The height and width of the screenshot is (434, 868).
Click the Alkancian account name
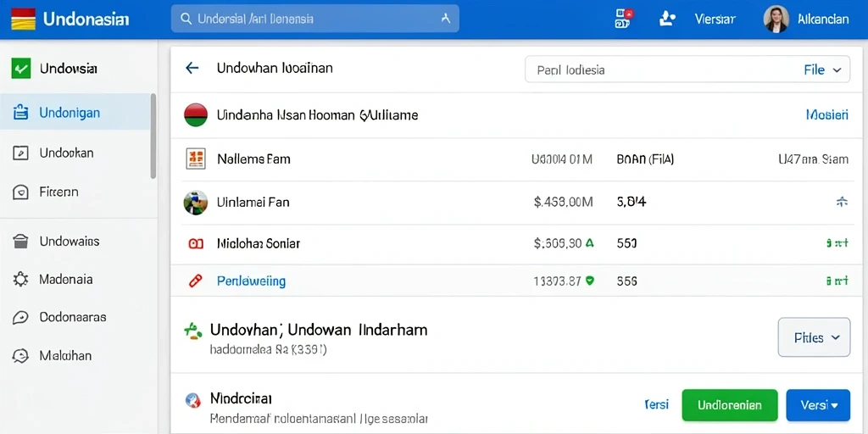point(823,19)
